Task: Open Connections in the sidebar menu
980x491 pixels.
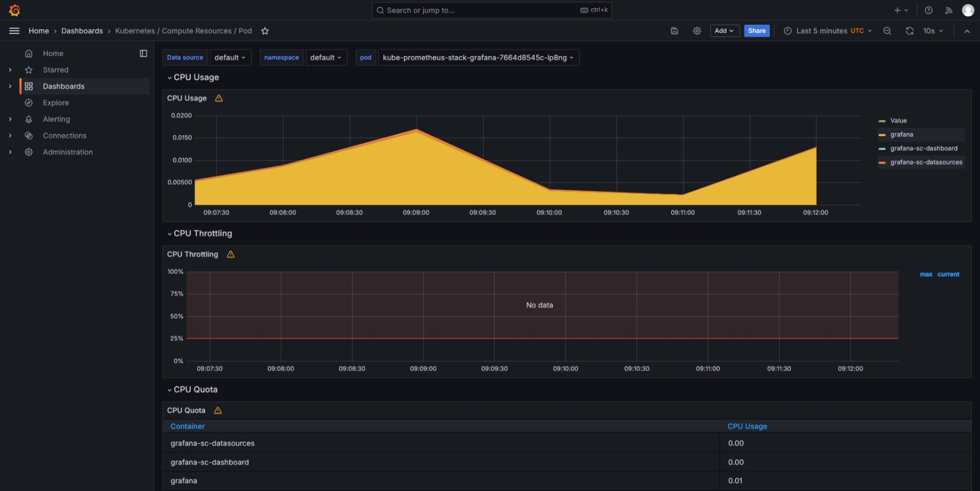Action: pos(65,136)
